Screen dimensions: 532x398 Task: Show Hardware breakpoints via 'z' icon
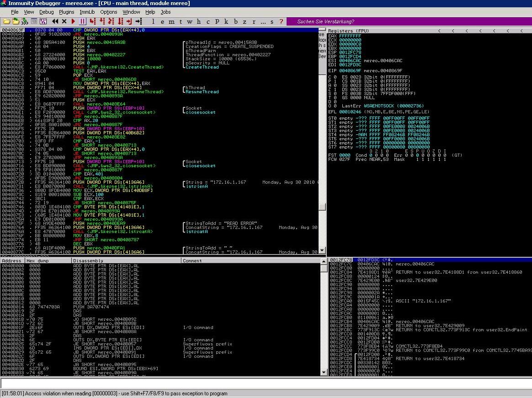(245, 21)
